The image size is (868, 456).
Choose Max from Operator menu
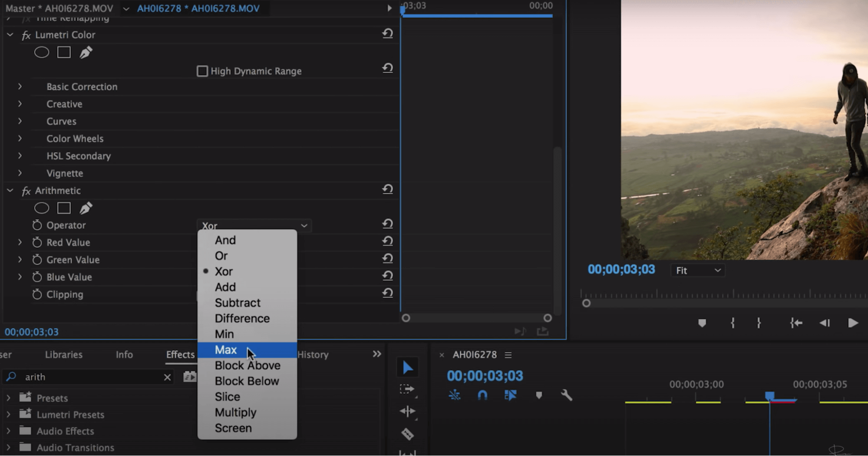tap(247, 350)
